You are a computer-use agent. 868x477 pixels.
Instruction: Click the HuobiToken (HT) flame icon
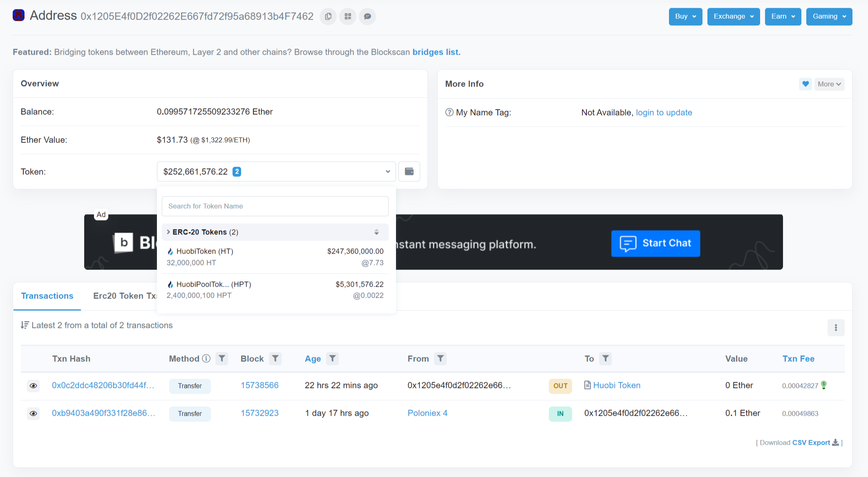[x=170, y=252]
